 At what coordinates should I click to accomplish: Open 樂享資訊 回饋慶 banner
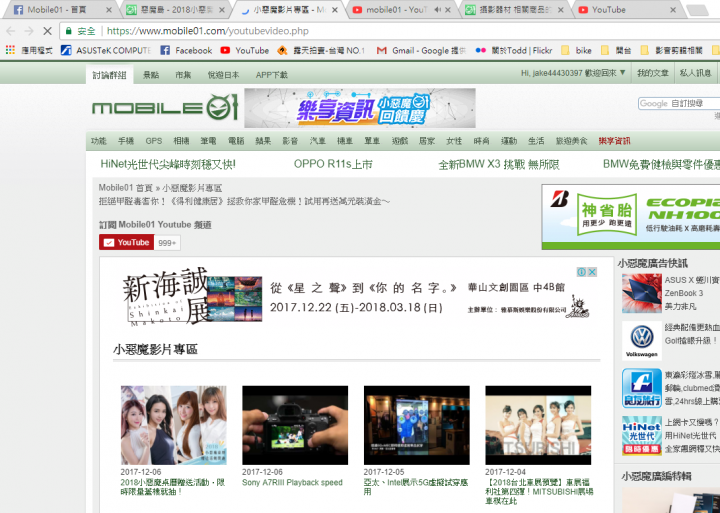coord(360,108)
